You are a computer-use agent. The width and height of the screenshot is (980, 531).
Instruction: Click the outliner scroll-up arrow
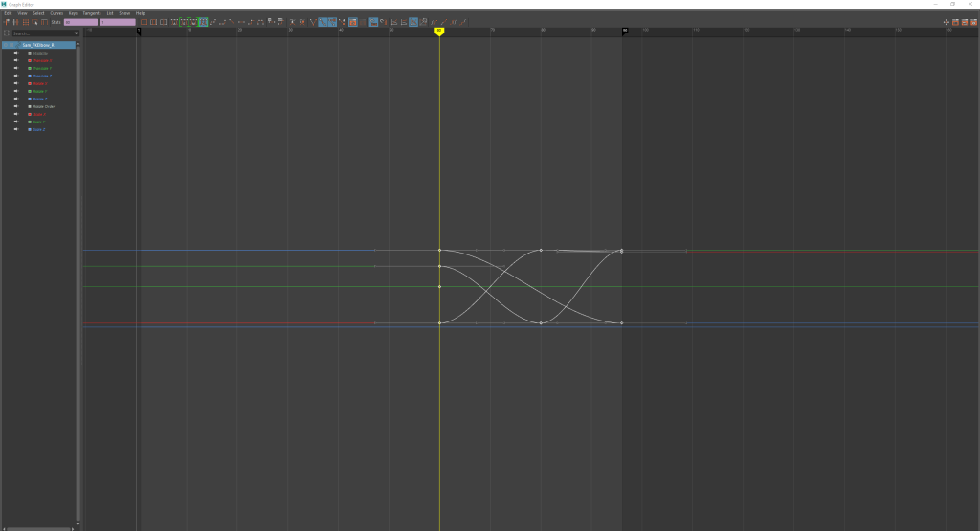coord(78,44)
